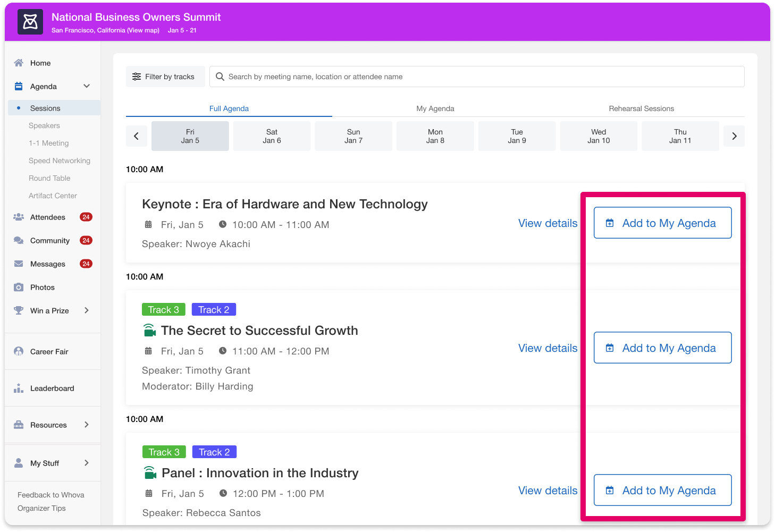Click the Career Fair icon

(19, 351)
